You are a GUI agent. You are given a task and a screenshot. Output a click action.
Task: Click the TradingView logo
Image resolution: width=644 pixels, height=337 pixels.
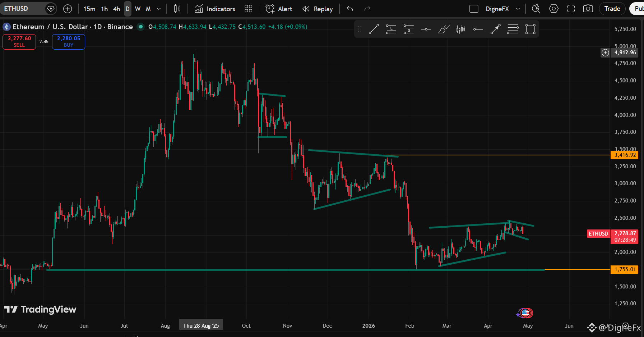click(x=40, y=309)
